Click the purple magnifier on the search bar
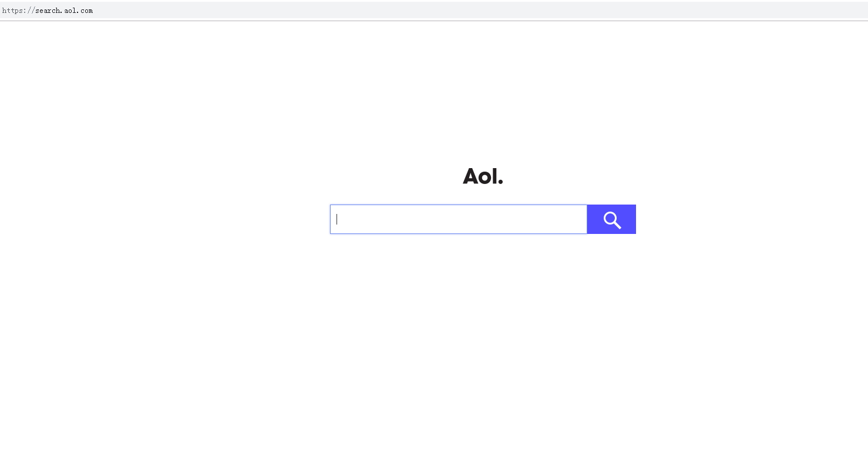This screenshot has width=868, height=472. point(611,219)
